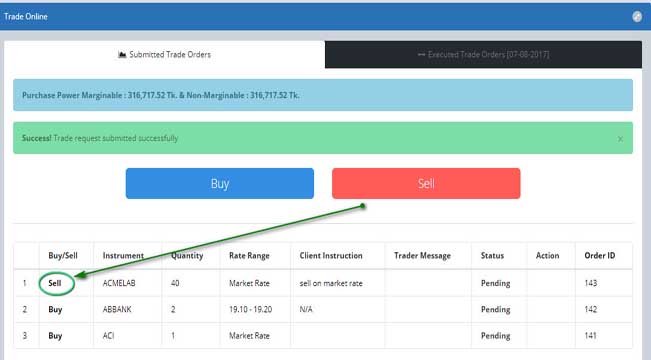Click the Purchase Power Marginable info banner
The image size is (651, 360).
(323, 95)
